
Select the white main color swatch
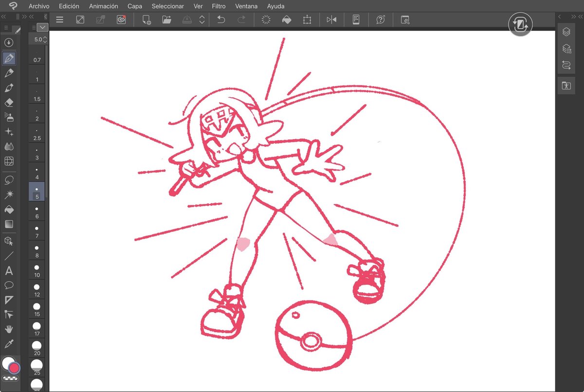coord(8,364)
